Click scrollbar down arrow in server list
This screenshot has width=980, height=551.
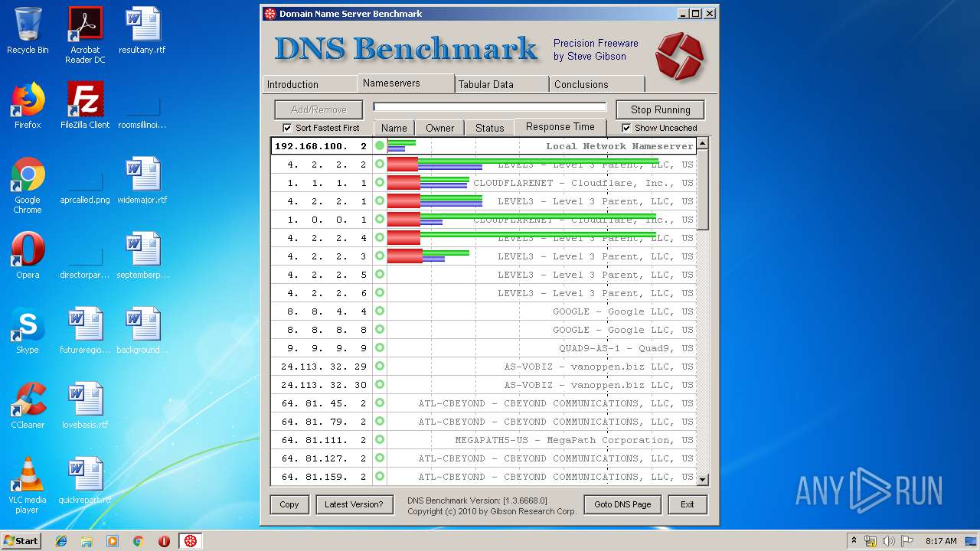click(703, 479)
